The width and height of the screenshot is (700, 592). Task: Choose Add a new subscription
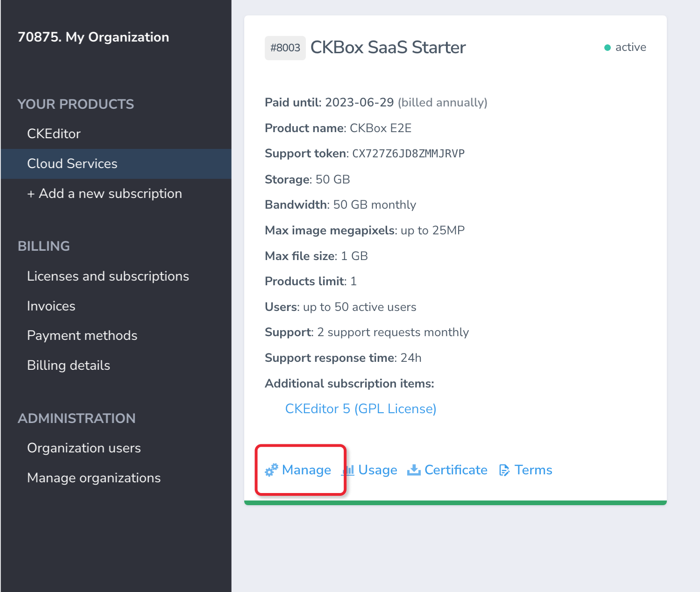tap(105, 193)
